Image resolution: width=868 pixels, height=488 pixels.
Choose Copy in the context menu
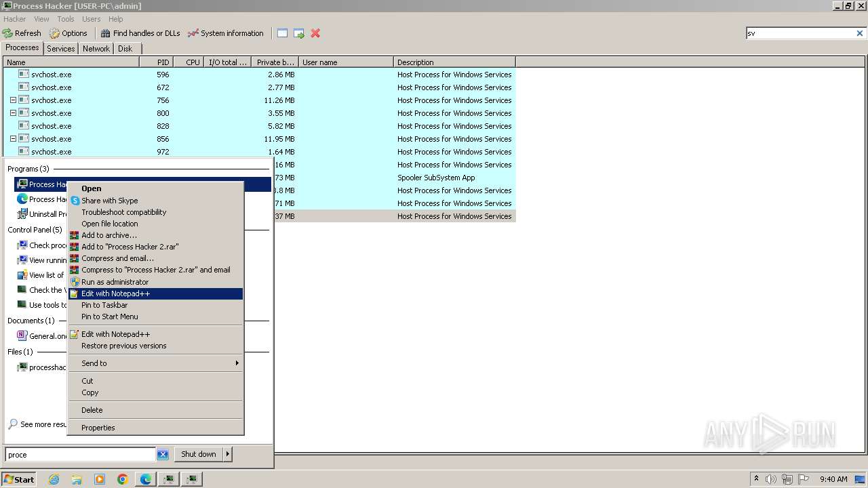[155, 392]
